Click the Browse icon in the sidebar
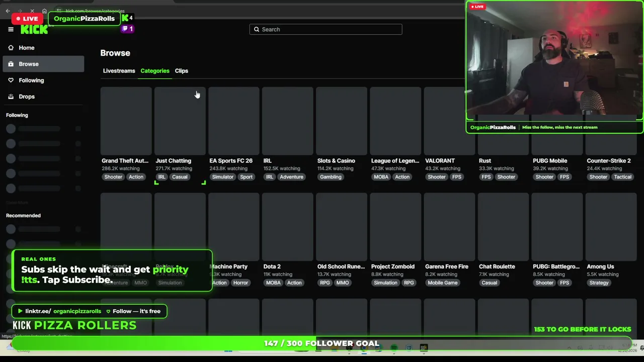The width and height of the screenshot is (644, 362). [x=11, y=64]
